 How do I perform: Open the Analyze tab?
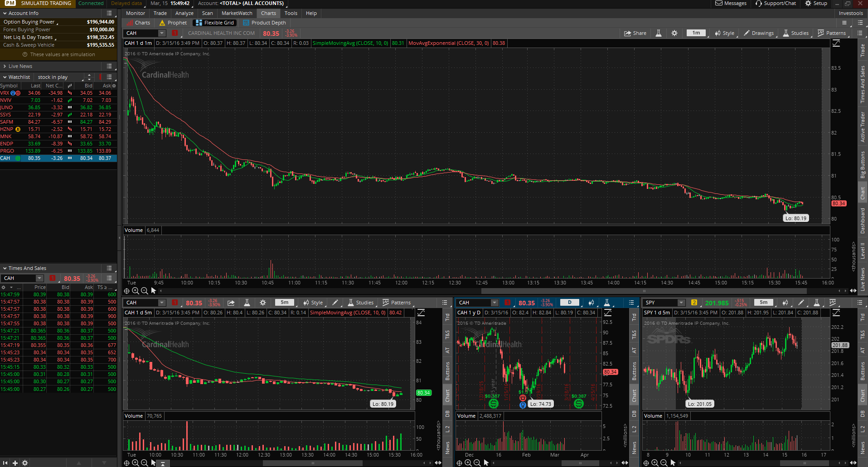(x=184, y=13)
